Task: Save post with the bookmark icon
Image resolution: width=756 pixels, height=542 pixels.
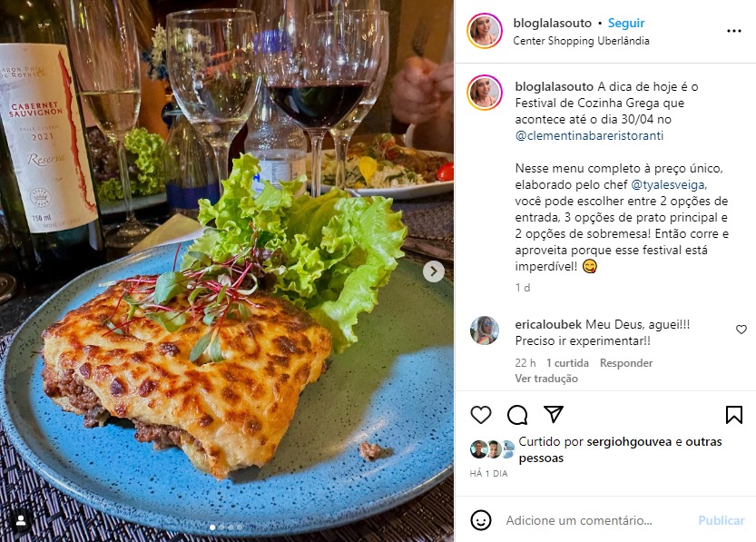Action: 734,415
